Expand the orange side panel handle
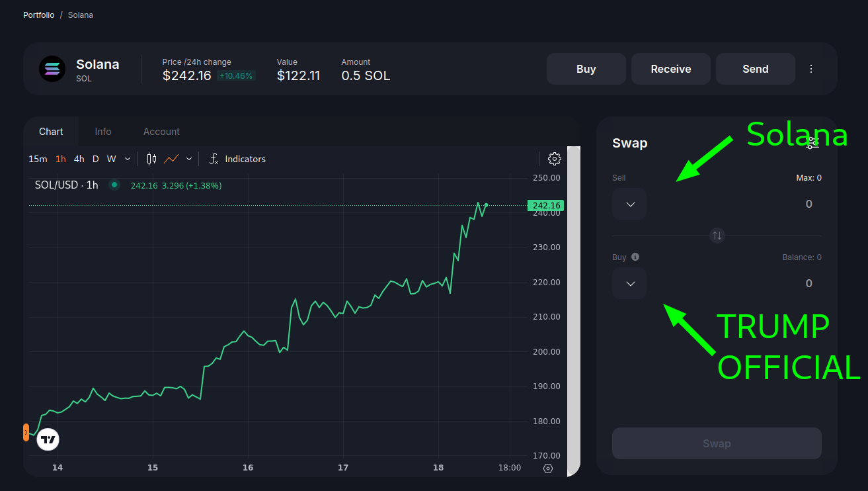 tap(26, 433)
